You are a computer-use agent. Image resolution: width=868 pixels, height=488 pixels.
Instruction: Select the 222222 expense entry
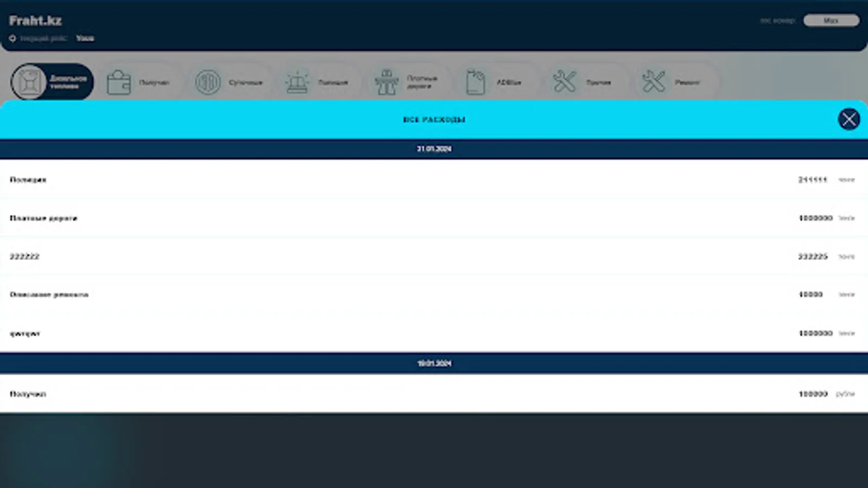pos(434,256)
